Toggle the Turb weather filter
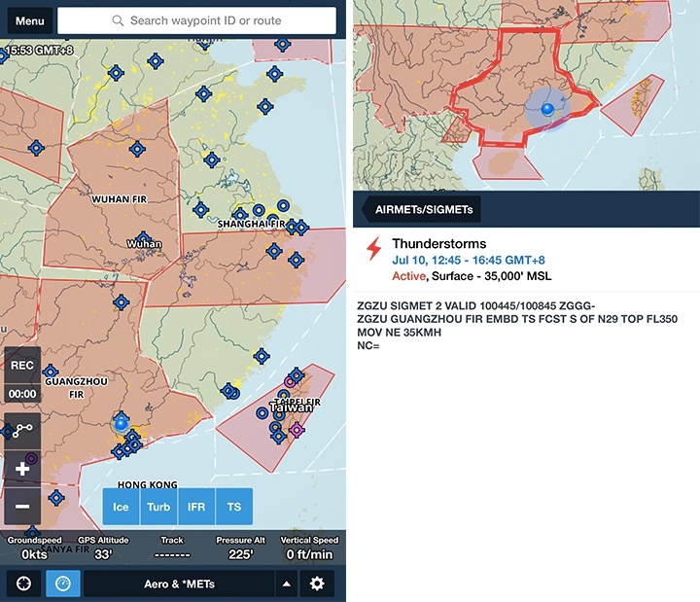 [x=158, y=507]
